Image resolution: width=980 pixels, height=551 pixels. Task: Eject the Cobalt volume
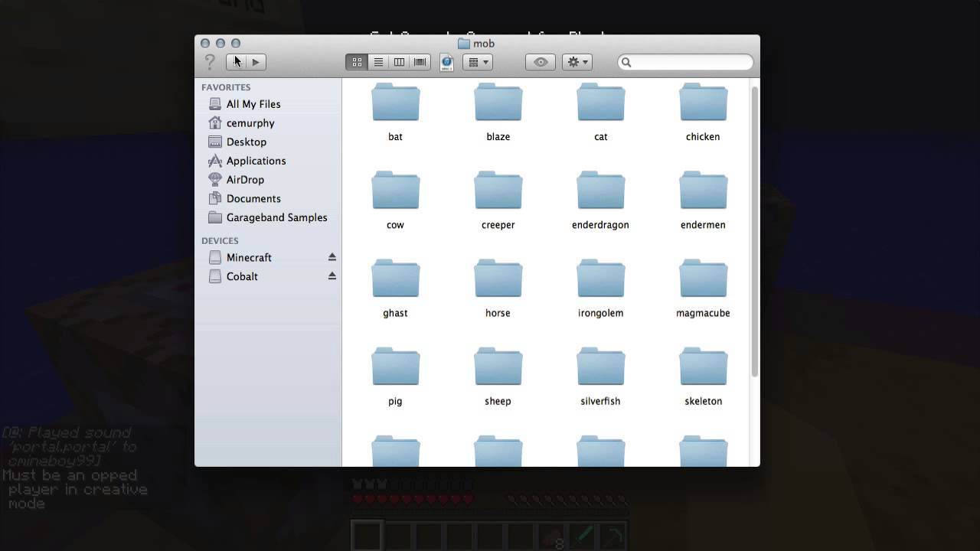coord(332,275)
